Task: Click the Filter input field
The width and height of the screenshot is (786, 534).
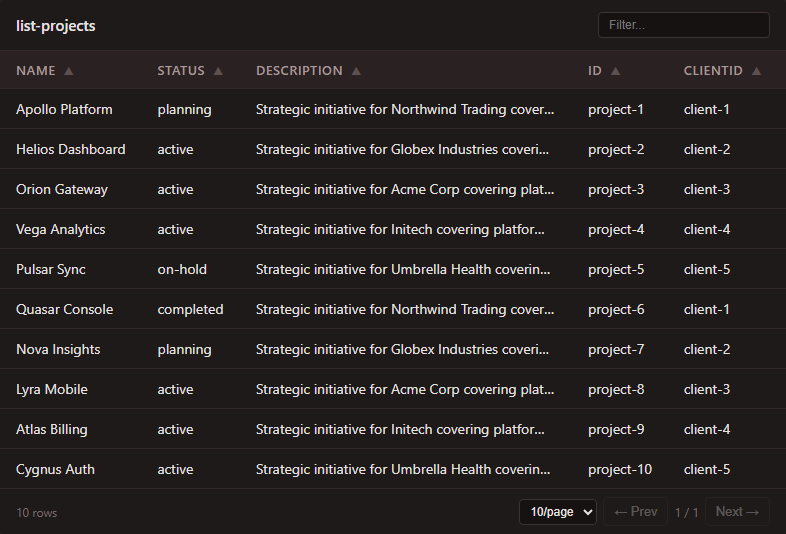Action: click(684, 25)
